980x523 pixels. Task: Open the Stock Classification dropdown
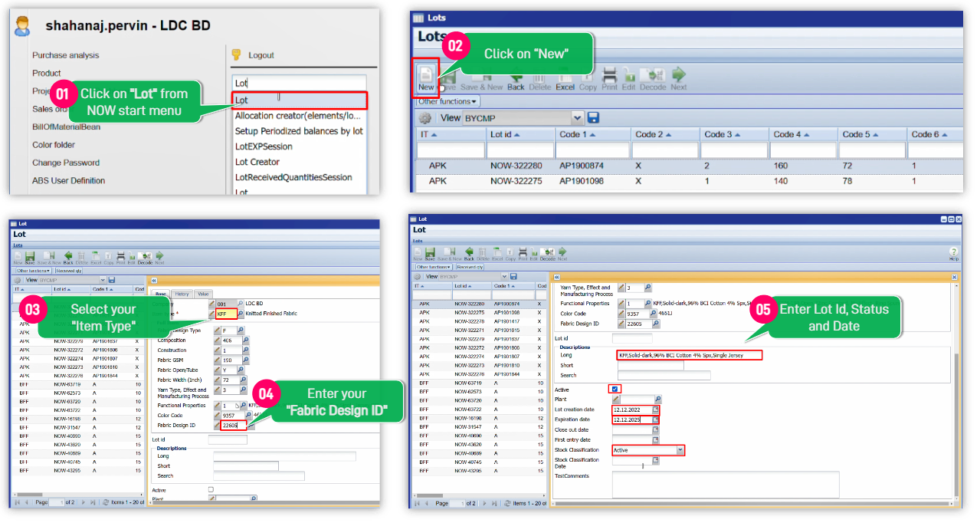tap(680, 450)
